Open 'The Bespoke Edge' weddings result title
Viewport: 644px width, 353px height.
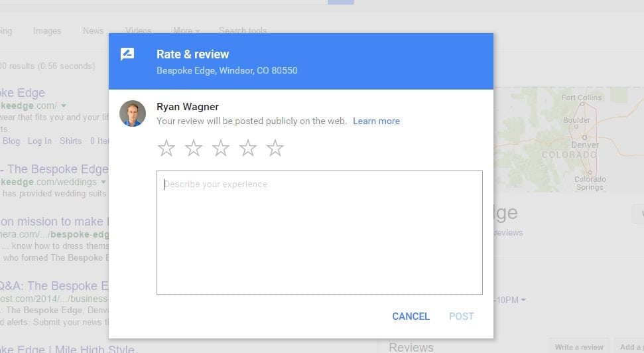[x=54, y=169]
